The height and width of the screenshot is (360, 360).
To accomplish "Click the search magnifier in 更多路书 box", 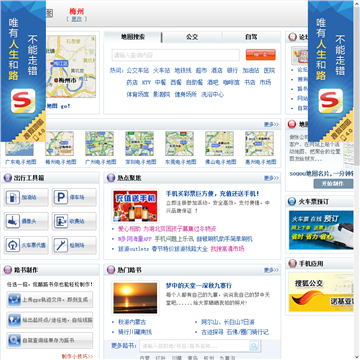I will (254, 346).
